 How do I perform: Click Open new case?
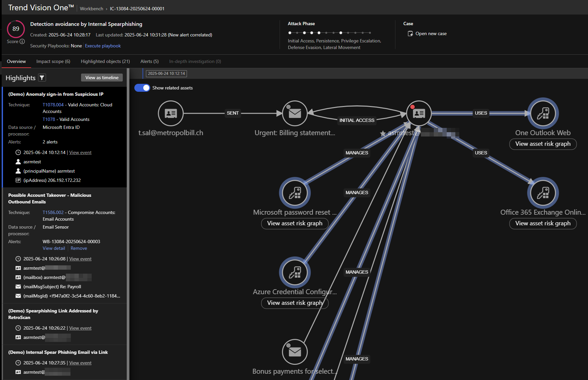430,33
